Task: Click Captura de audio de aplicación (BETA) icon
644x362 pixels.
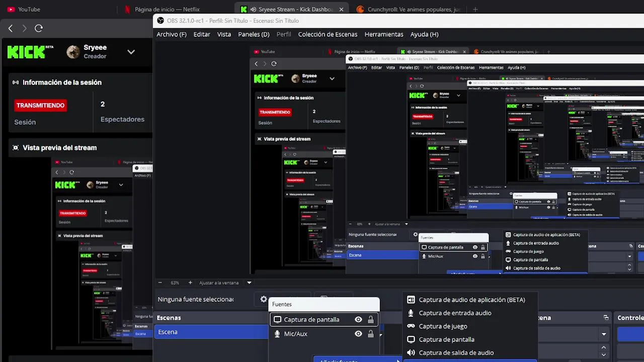Action: click(x=411, y=300)
